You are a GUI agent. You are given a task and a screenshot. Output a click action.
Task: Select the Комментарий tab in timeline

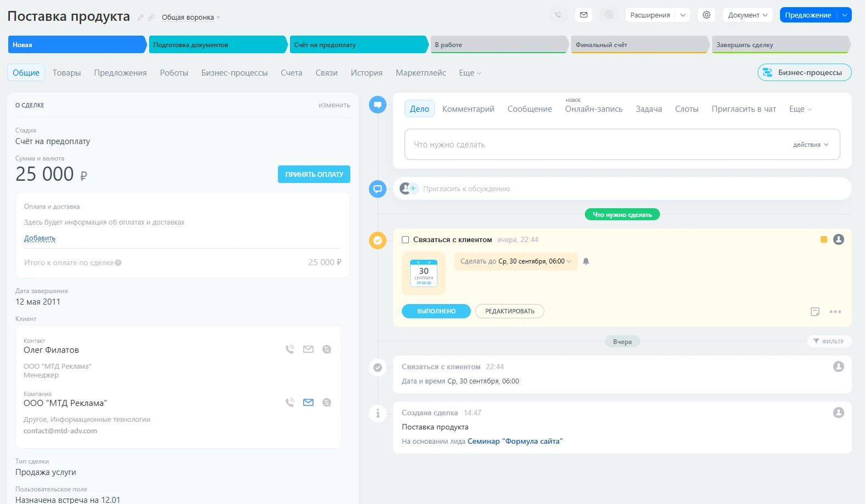(x=468, y=109)
